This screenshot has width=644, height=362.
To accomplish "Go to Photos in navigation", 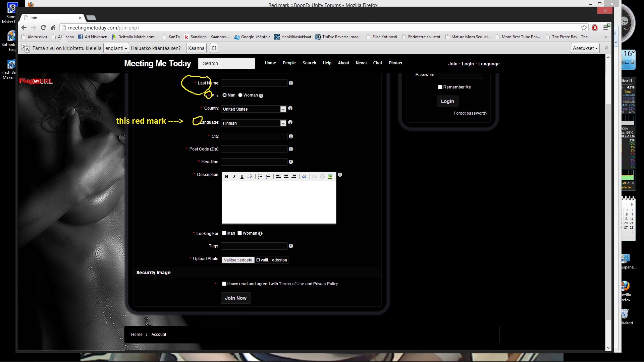I will click(x=395, y=63).
